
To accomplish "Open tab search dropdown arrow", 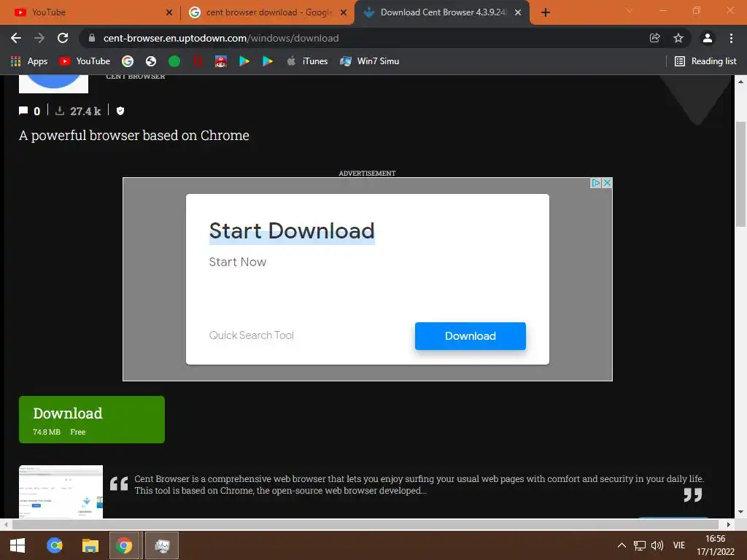I will click(x=630, y=10).
